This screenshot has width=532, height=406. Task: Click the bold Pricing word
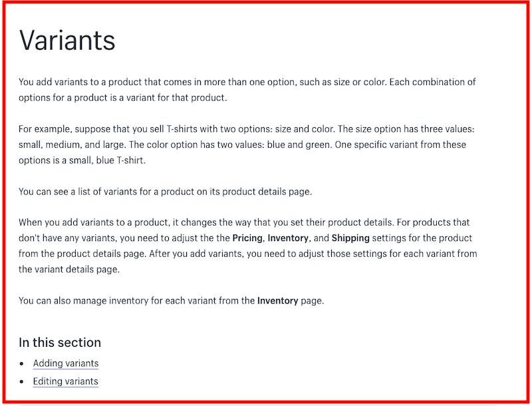[x=247, y=238]
